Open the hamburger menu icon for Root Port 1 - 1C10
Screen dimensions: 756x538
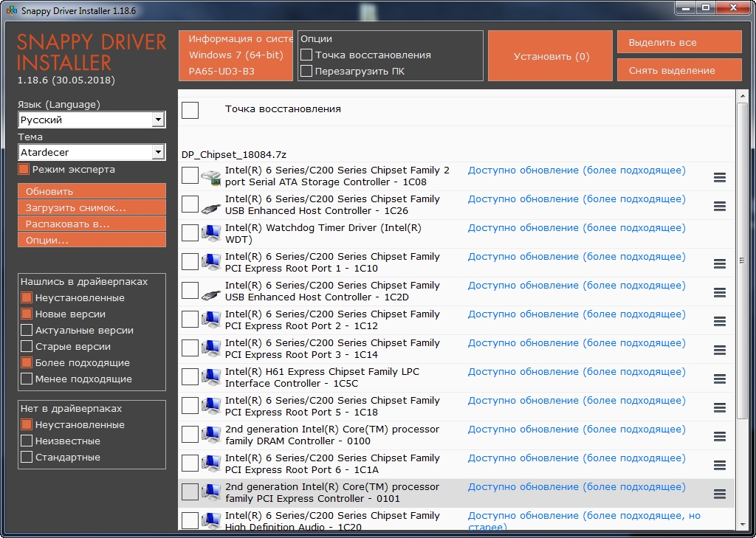[719, 263]
